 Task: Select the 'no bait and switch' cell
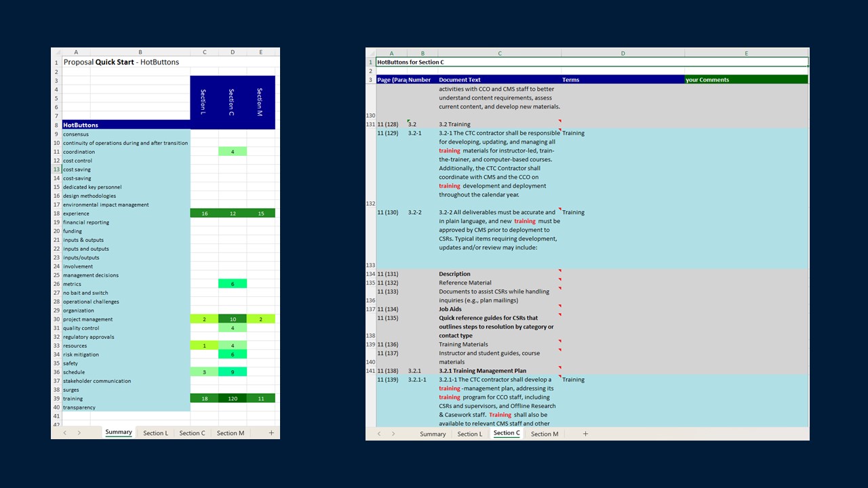[126, 293]
